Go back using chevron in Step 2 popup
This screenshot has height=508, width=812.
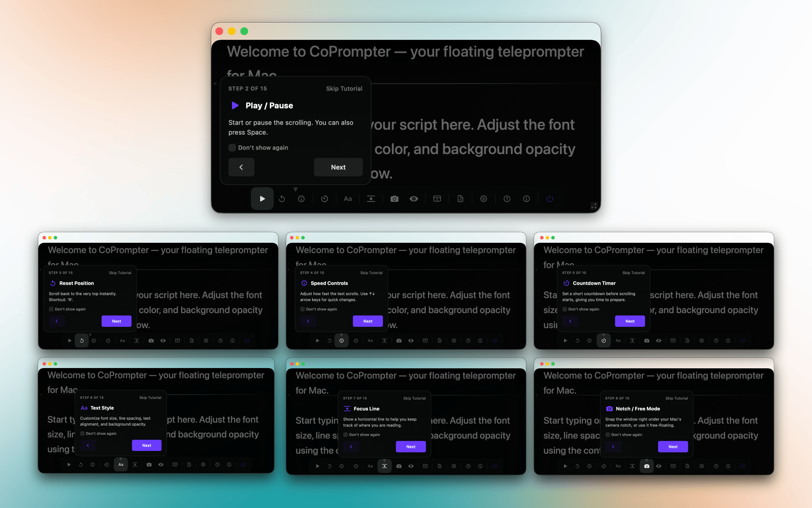241,167
